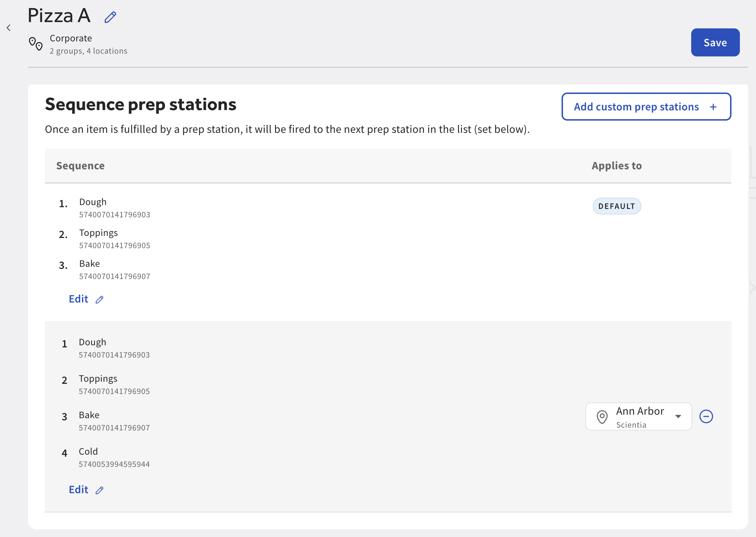This screenshot has width=756, height=537.
Task: Click the Applies to column header
Action: point(617,166)
